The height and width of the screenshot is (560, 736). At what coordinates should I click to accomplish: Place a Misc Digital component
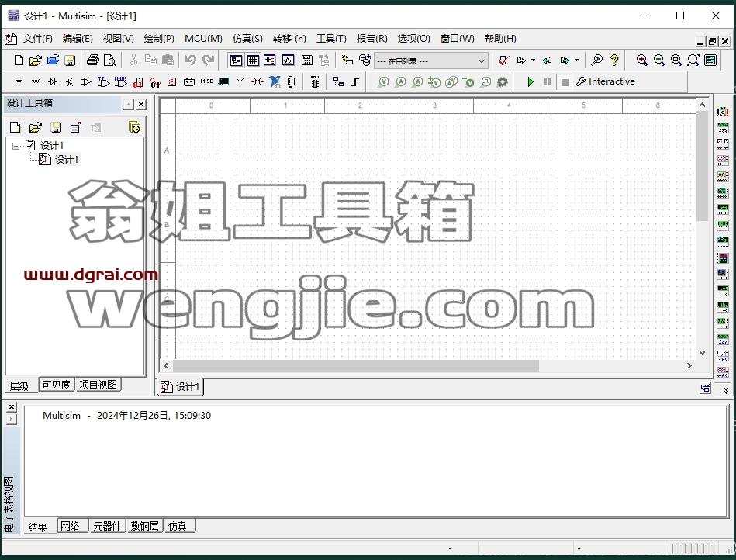click(x=138, y=82)
